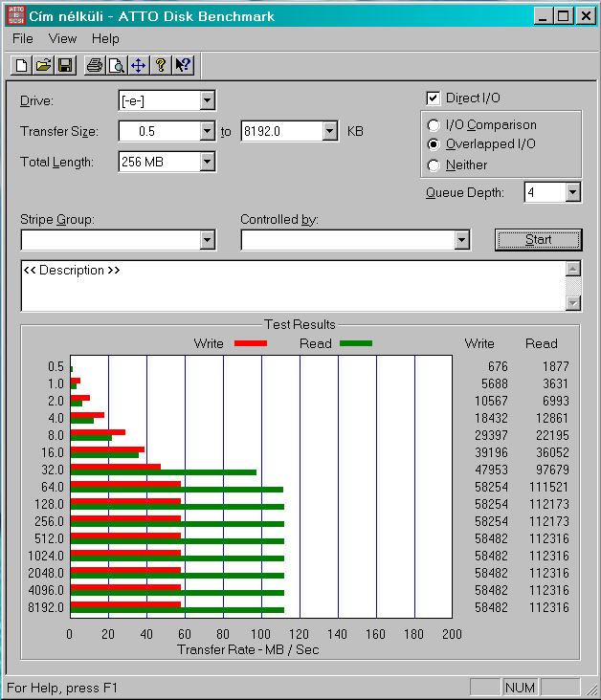Toggle the Direct I/O checkbox
The height and width of the screenshot is (700, 601).
[433, 98]
